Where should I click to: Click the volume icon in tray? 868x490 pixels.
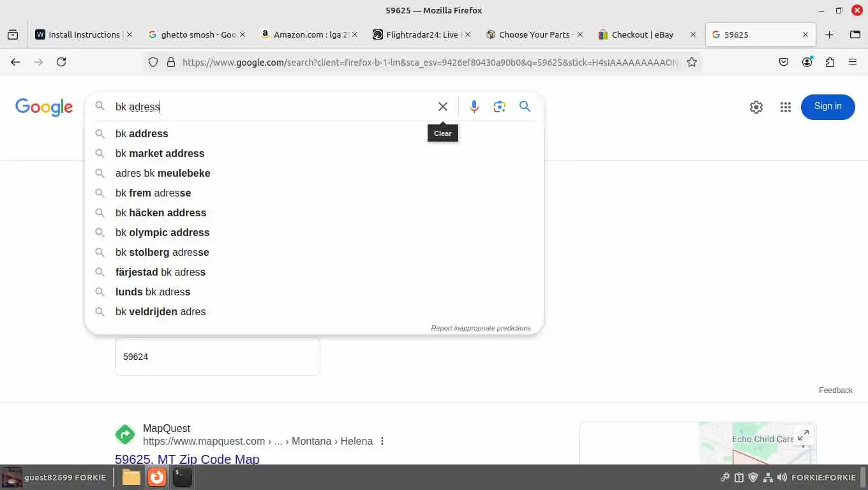tap(782, 477)
